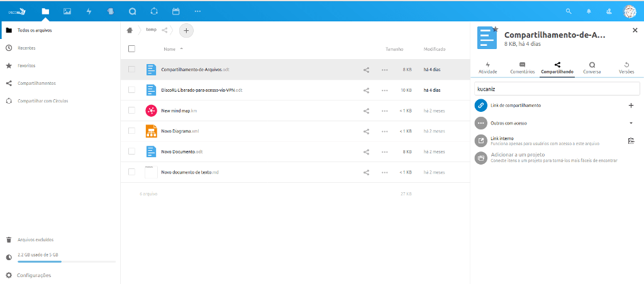
Task: Switch to the Versões tab
Action: tap(626, 68)
